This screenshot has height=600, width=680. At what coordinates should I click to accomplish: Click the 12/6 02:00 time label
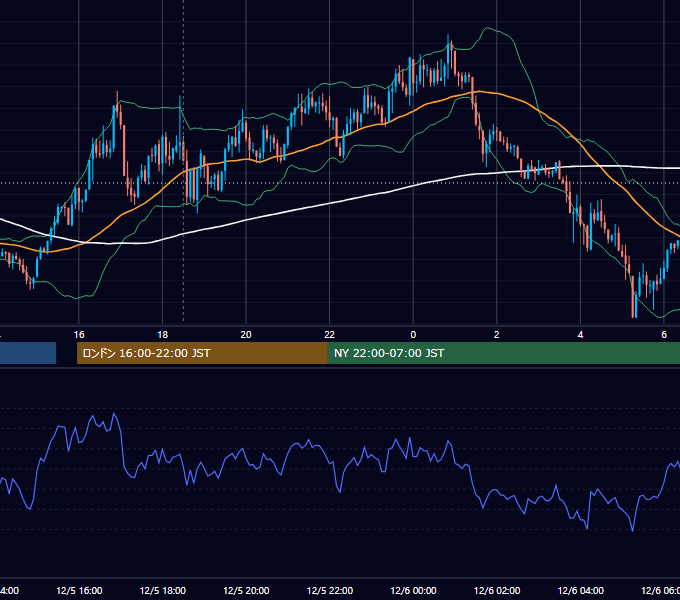coord(497,590)
